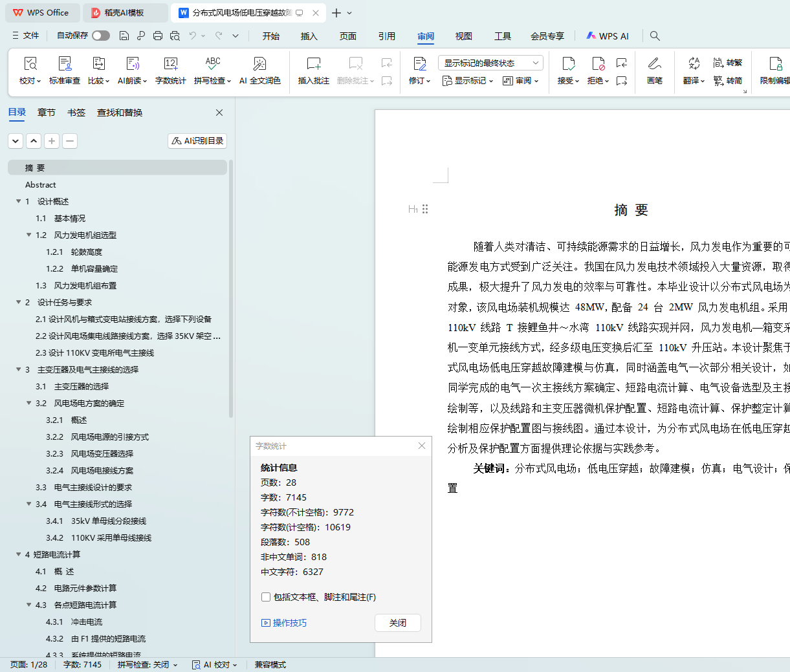The height and width of the screenshot is (672, 790).
Task: Open the 章节 tab in sidebar
Action: (x=47, y=113)
